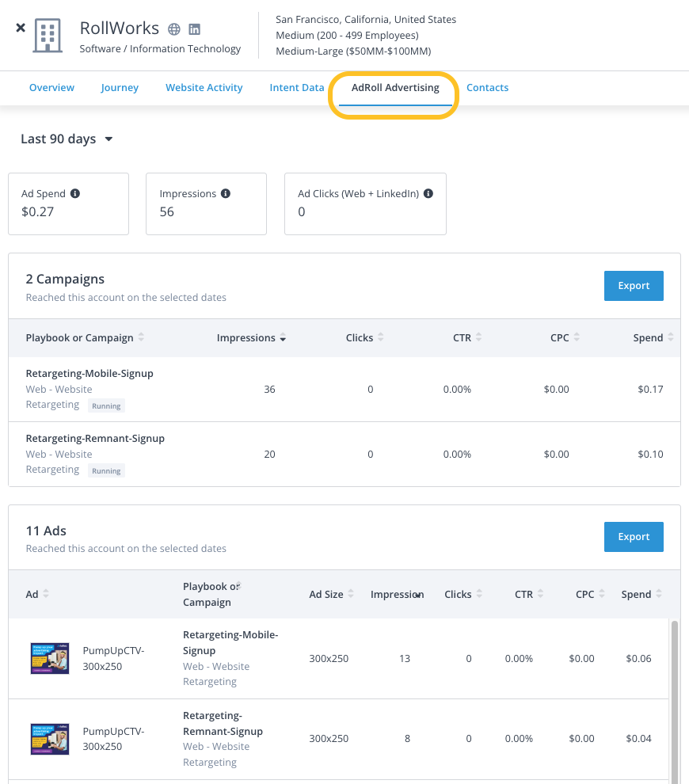Click the Ad Clicks info icon
689x784 pixels.
(x=428, y=192)
